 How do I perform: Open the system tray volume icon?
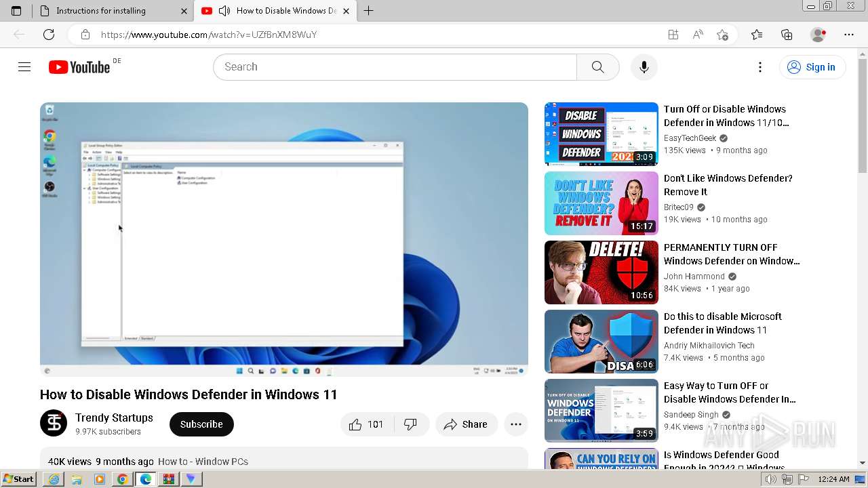pos(770,479)
